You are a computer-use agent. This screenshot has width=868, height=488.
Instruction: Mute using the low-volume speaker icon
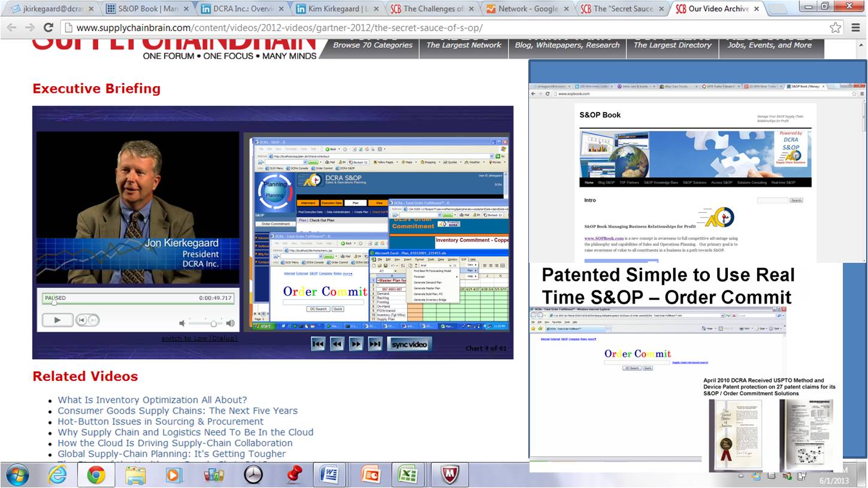183,323
